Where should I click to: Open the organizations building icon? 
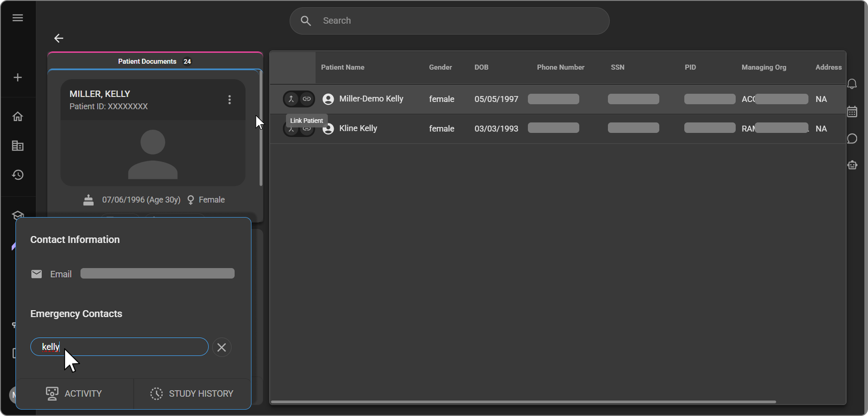18,146
